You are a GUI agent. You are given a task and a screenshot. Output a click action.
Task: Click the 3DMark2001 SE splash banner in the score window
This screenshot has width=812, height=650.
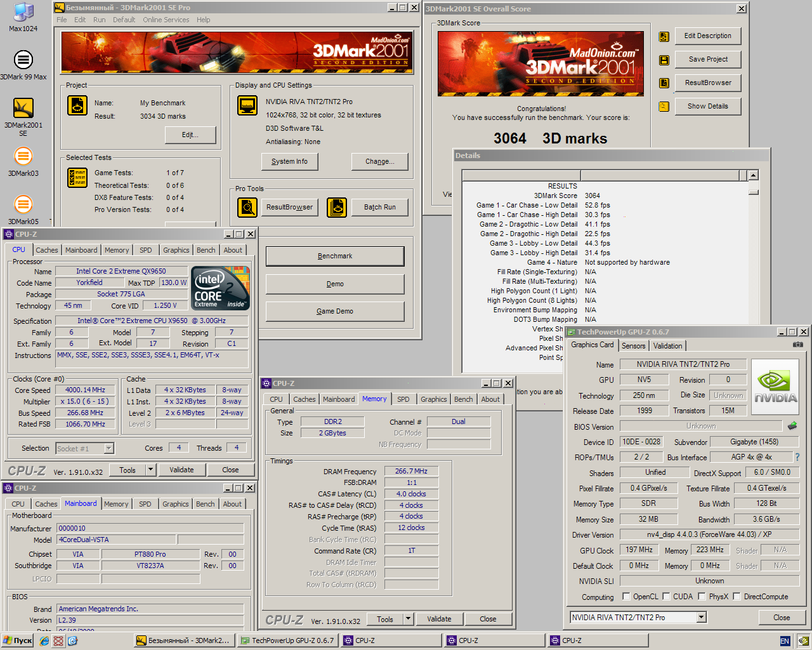[x=540, y=63]
